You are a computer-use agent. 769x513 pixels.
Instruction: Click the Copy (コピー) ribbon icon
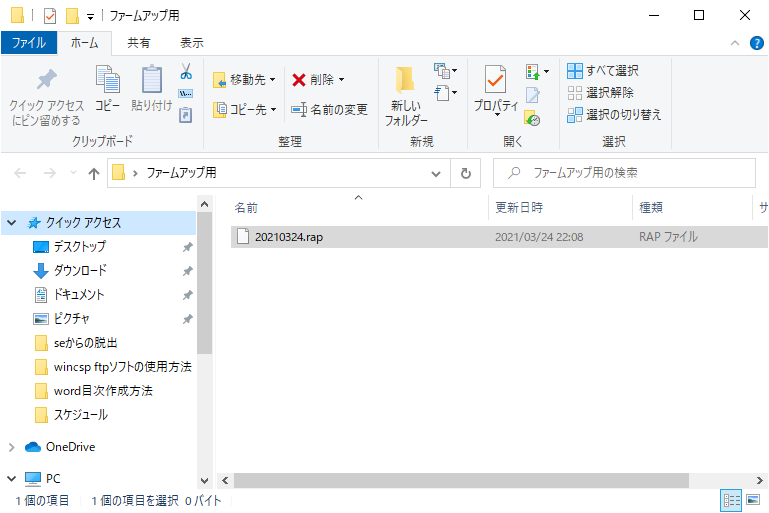point(107,88)
